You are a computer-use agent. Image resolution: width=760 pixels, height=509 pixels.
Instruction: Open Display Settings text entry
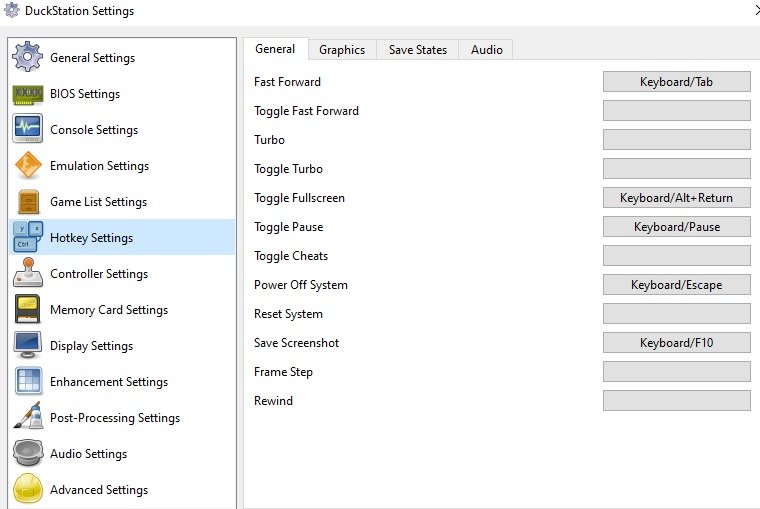(91, 346)
